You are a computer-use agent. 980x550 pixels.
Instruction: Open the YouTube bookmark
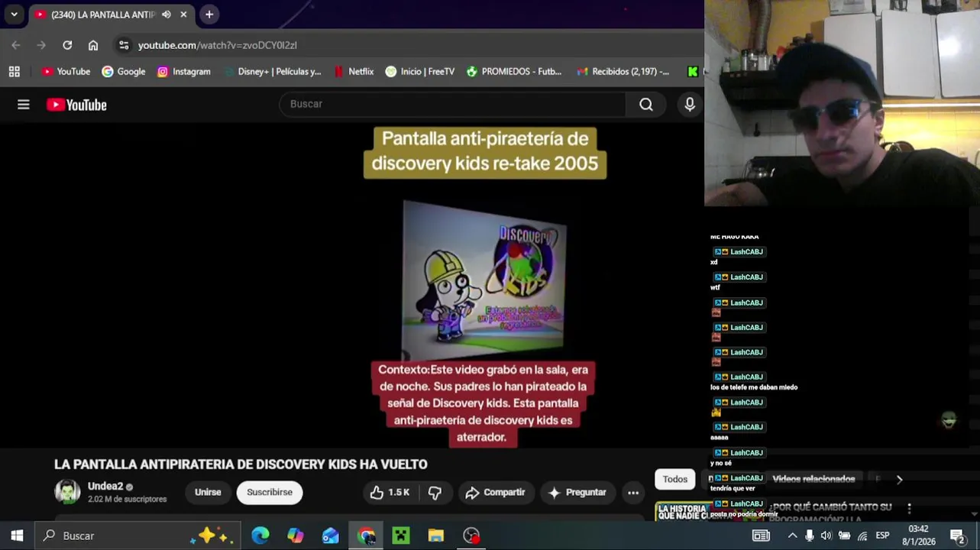pyautogui.click(x=66, y=71)
